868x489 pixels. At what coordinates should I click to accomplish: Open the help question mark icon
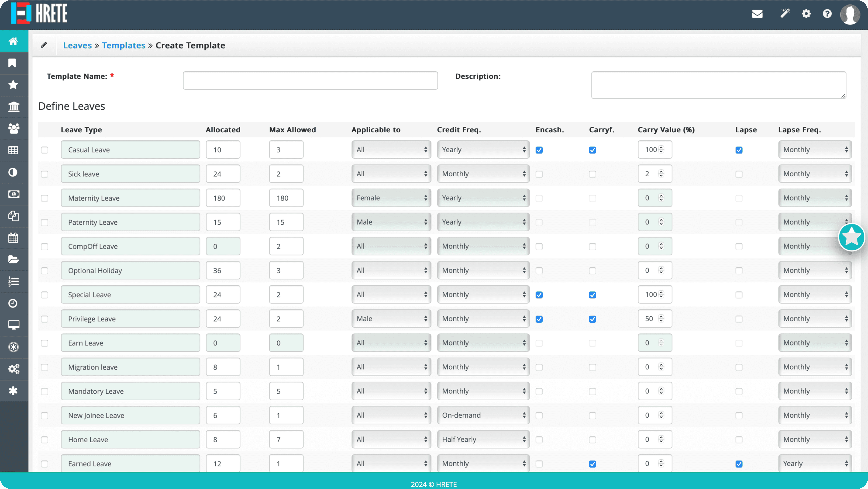pyautogui.click(x=827, y=14)
